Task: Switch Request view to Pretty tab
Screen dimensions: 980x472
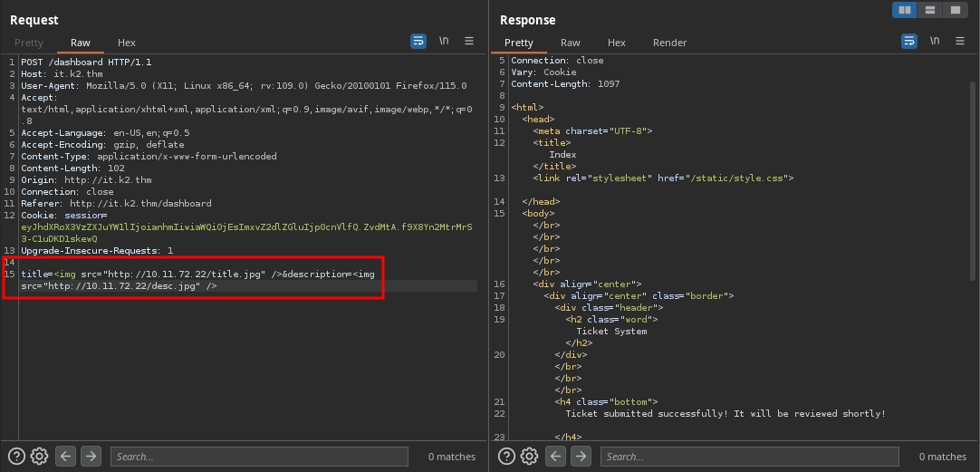Action: click(x=29, y=43)
